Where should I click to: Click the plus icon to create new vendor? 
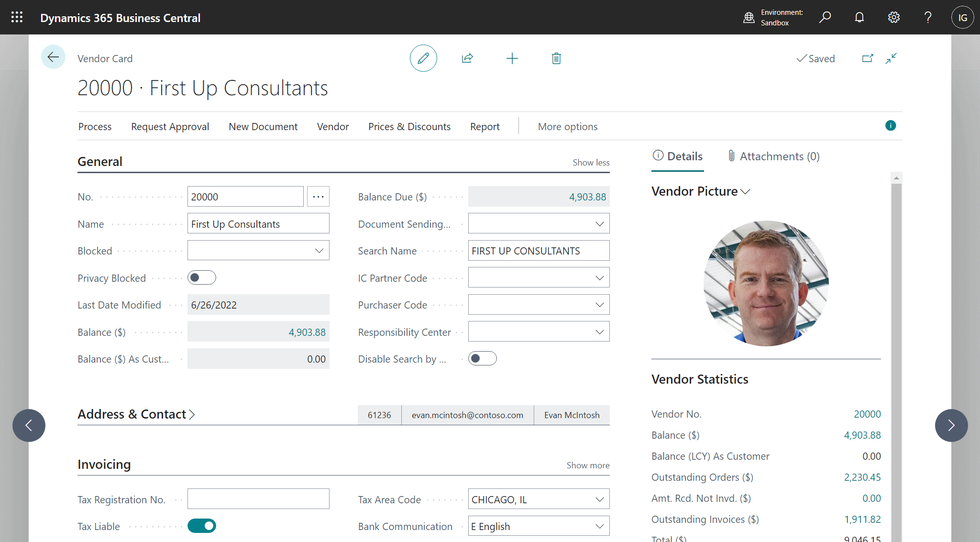coord(512,58)
